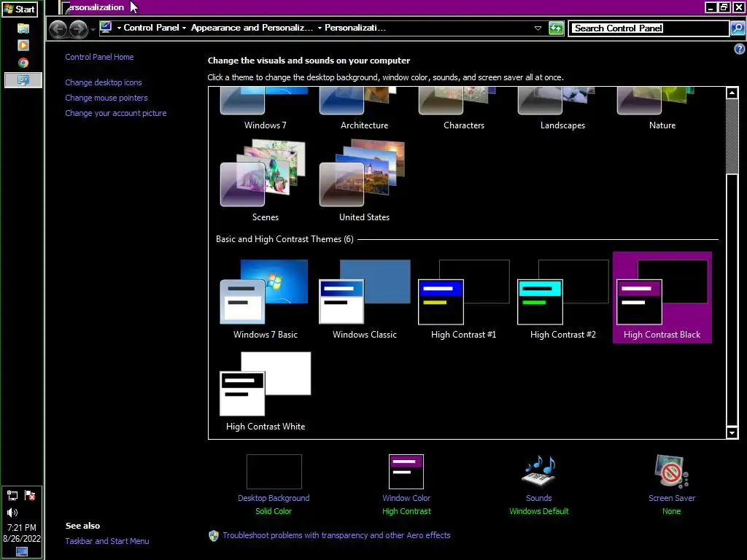Click the theme list scrollbar thumb
Screen dimensions: 747x560
click(x=732, y=136)
